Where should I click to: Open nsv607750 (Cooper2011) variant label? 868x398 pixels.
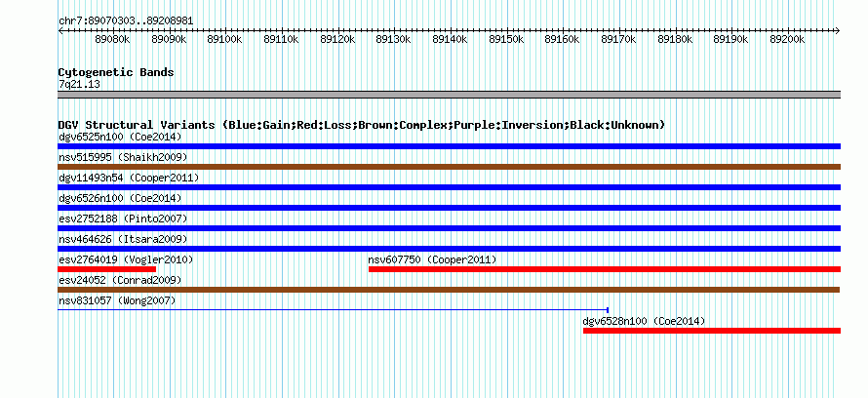(432, 259)
